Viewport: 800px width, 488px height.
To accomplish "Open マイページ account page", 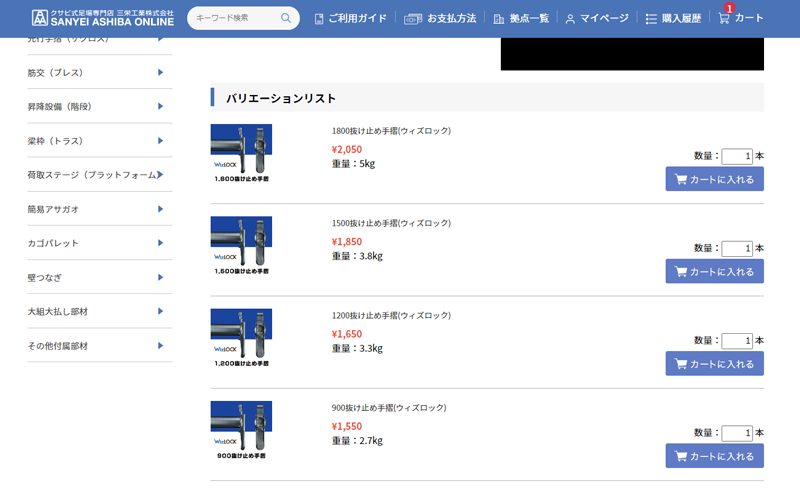I will point(597,18).
